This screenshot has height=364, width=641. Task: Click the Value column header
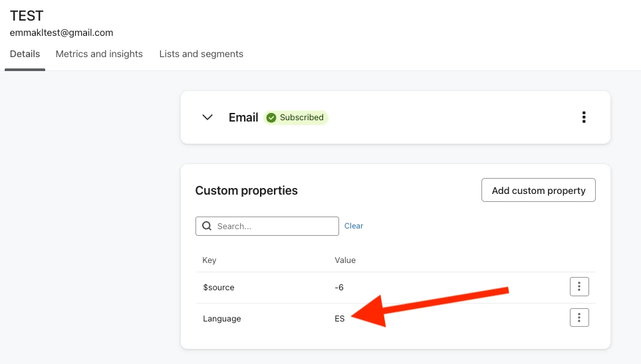click(x=345, y=260)
